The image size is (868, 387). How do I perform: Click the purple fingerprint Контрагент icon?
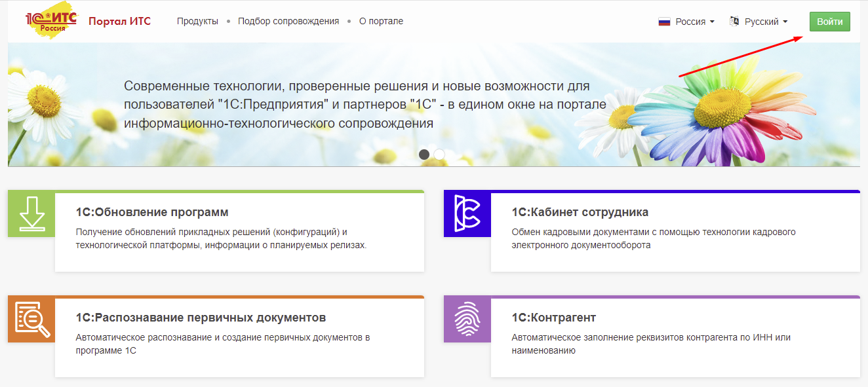(x=467, y=320)
